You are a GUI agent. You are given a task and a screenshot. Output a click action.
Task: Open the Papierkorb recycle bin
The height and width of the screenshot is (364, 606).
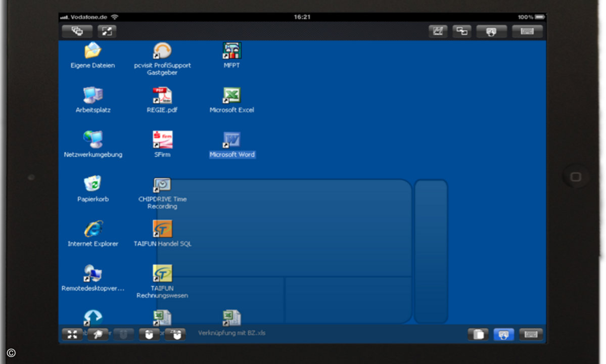[93, 184]
